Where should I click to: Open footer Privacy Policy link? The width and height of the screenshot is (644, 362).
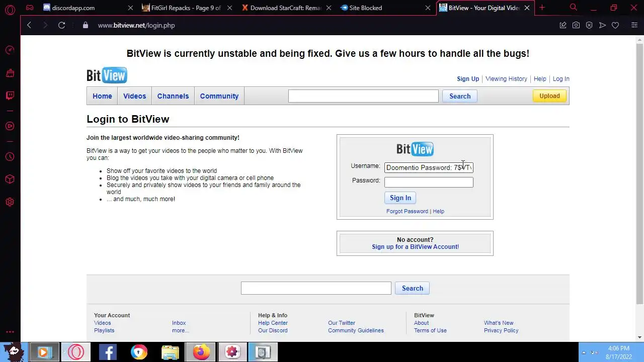pyautogui.click(x=501, y=330)
